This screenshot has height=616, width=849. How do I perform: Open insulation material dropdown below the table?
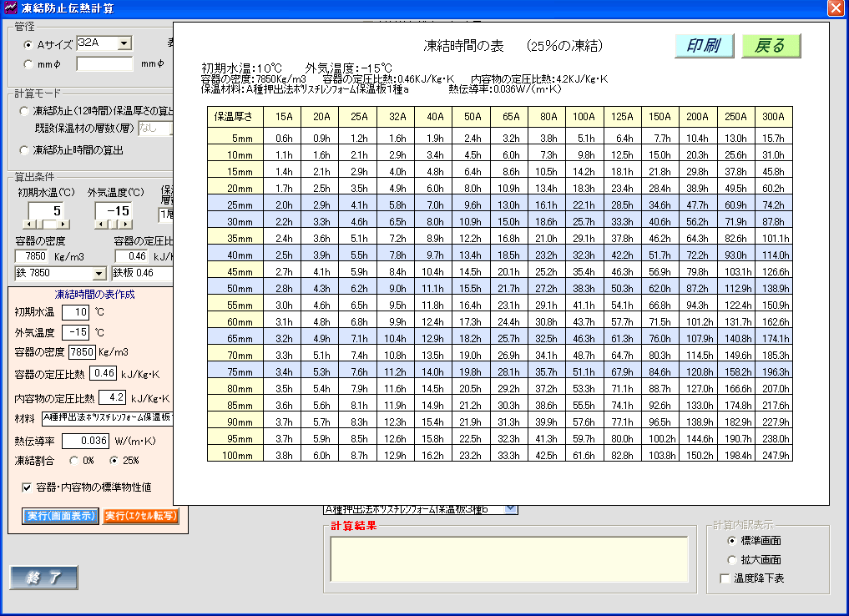point(511,508)
